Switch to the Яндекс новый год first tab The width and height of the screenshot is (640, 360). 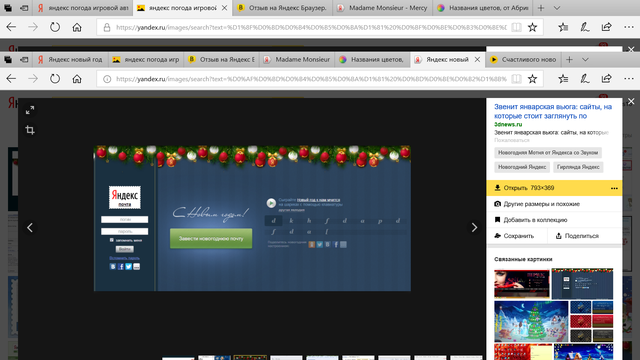coord(71,60)
